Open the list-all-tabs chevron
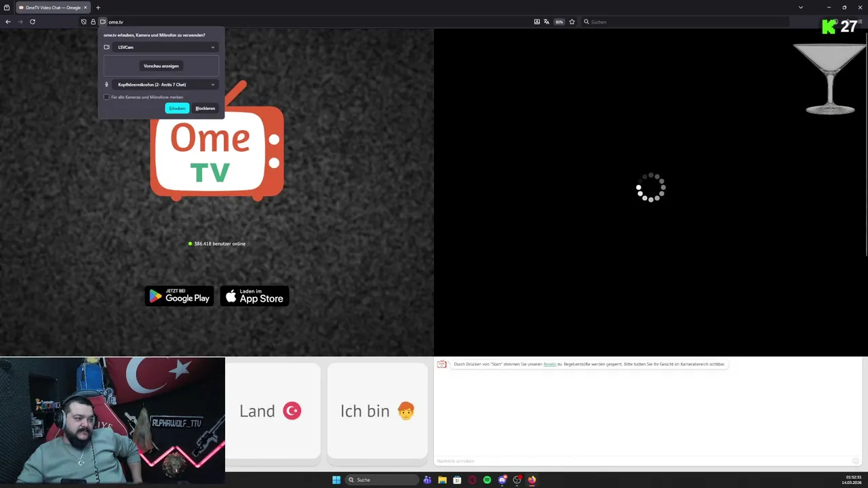The height and width of the screenshot is (488, 868). (801, 7)
